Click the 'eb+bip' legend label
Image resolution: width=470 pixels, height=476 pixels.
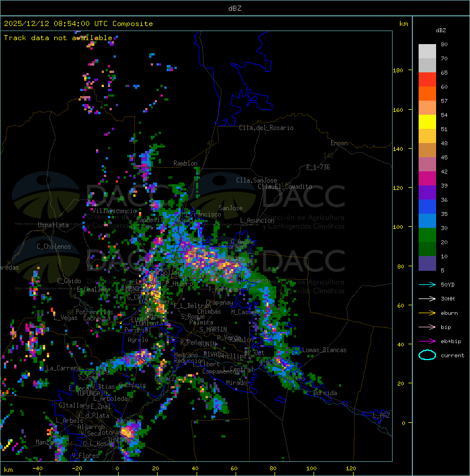[x=451, y=341]
